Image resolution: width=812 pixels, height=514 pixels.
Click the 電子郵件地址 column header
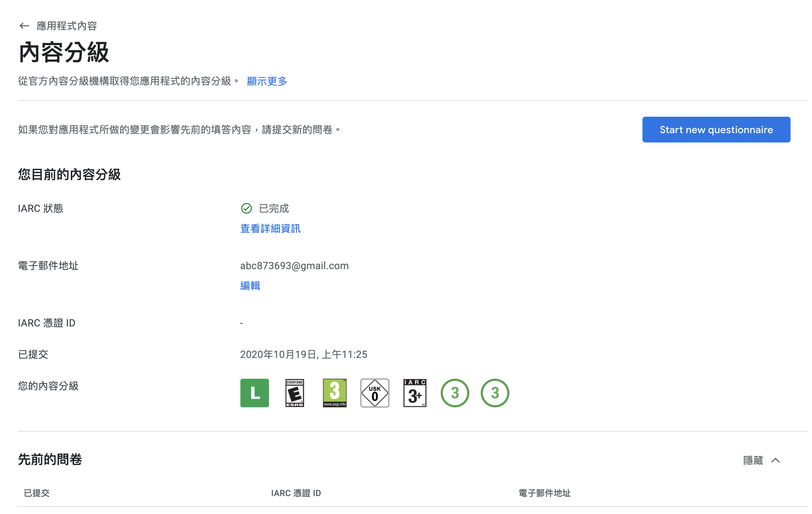point(544,493)
